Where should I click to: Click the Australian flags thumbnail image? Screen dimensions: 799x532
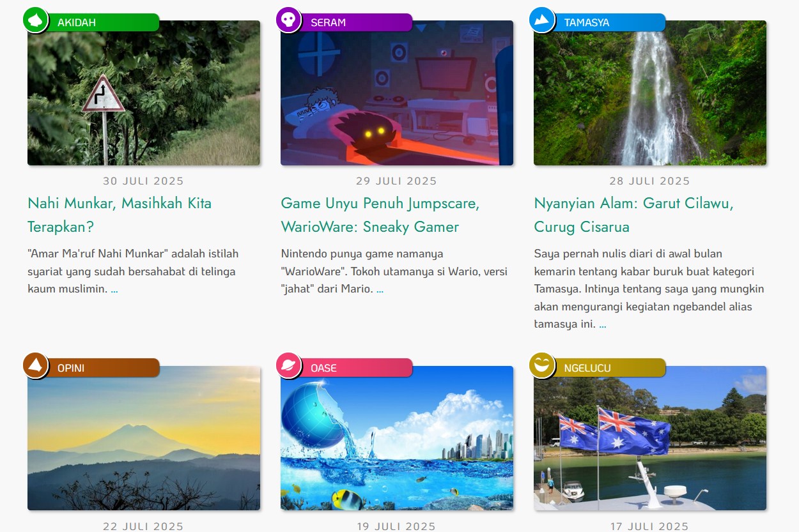click(650, 438)
